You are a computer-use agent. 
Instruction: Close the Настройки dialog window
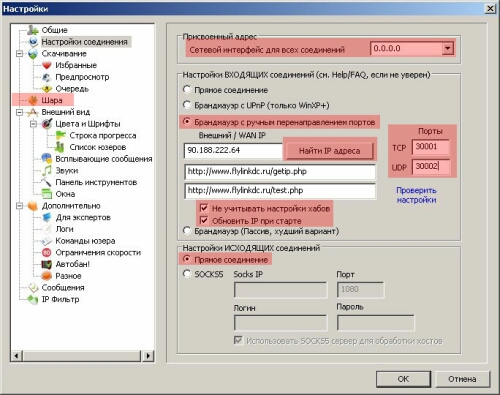click(490, 8)
